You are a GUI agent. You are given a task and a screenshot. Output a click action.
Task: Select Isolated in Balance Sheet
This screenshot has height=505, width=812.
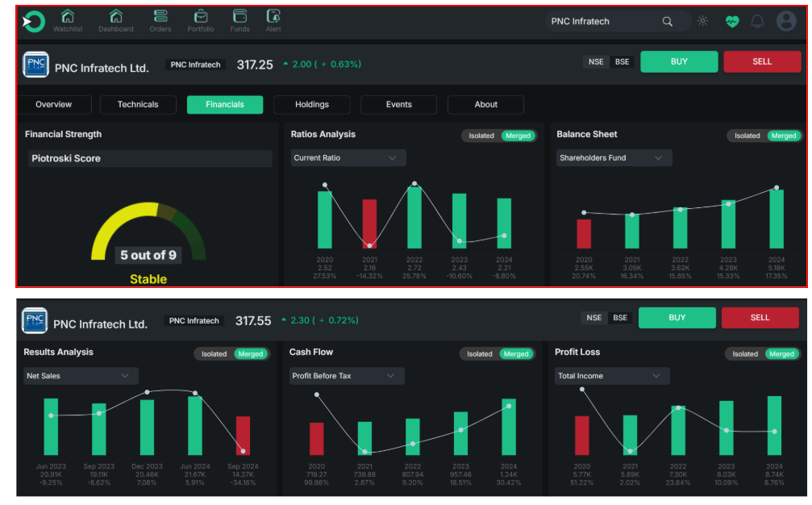click(747, 136)
